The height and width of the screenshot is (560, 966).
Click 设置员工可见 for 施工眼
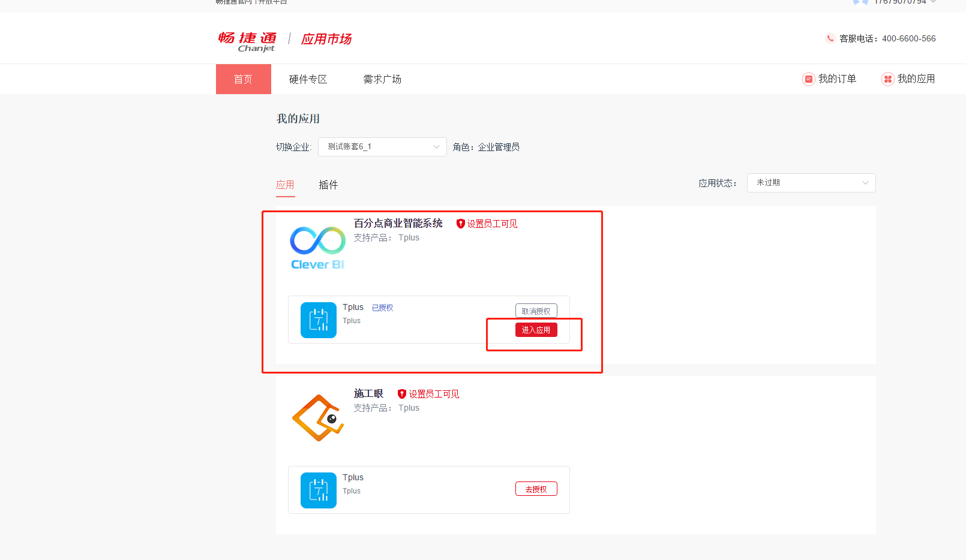(434, 394)
